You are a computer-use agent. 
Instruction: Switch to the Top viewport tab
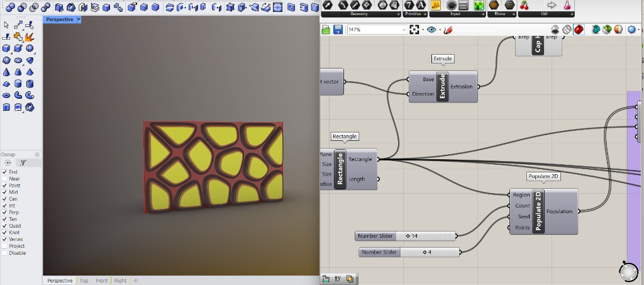click(x=84, y=281)
